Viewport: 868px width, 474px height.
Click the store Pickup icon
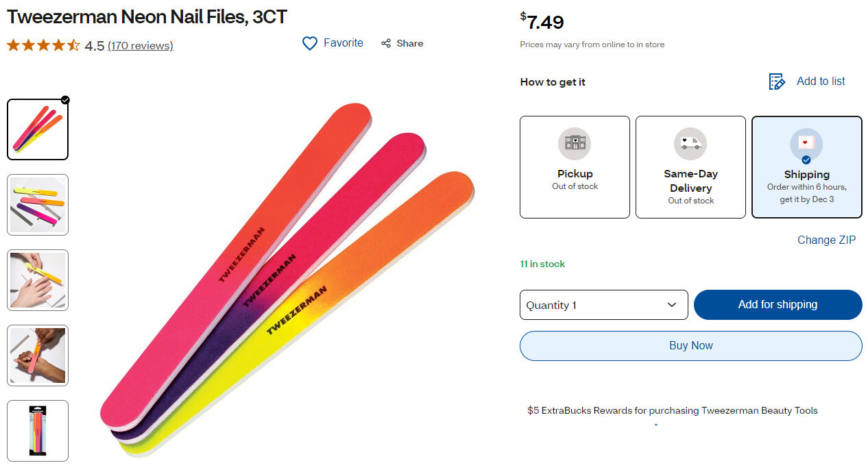click(575, 143)
